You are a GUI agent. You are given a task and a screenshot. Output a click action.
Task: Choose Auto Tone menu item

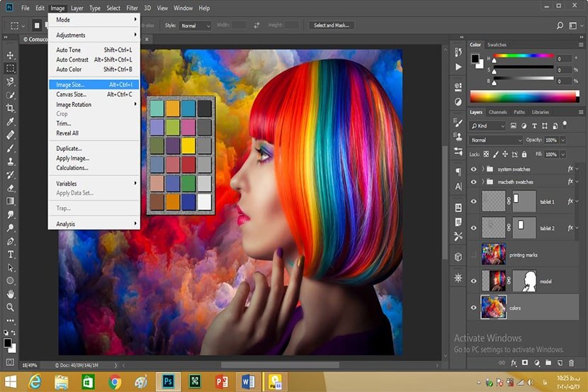coord(94,50)
